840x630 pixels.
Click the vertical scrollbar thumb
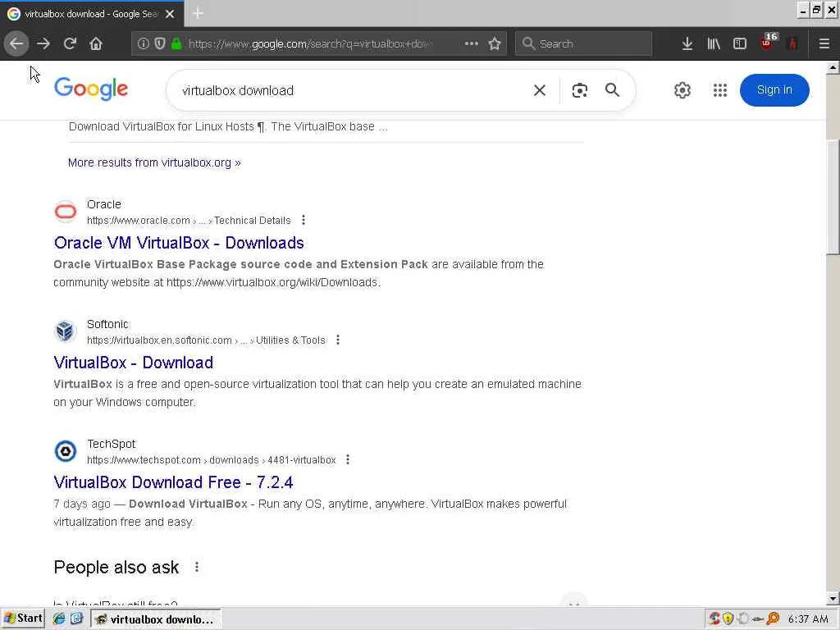[833, 197]
